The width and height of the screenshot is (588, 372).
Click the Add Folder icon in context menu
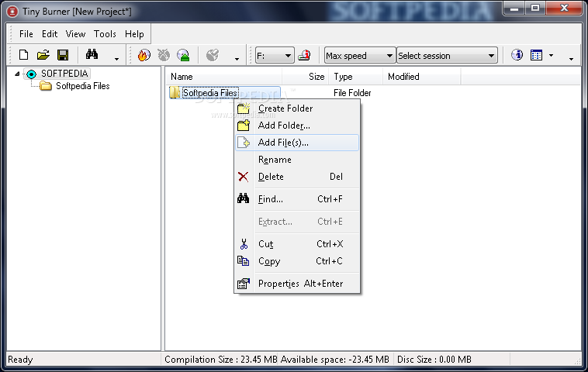coord(244,125)
